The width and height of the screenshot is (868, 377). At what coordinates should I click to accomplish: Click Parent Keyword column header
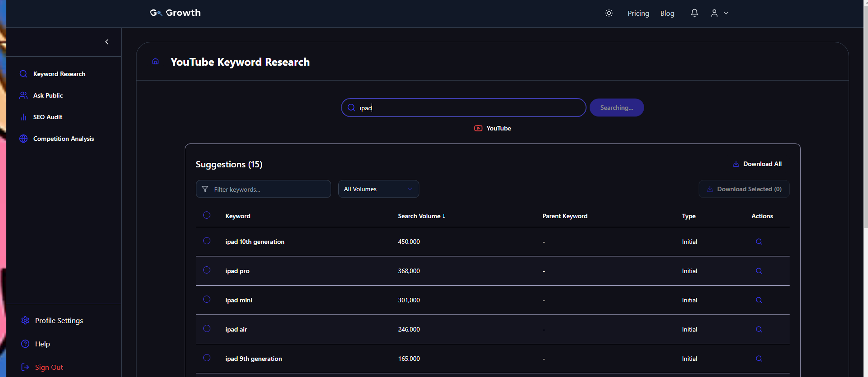pyautogui.click(x=565, y=216)
